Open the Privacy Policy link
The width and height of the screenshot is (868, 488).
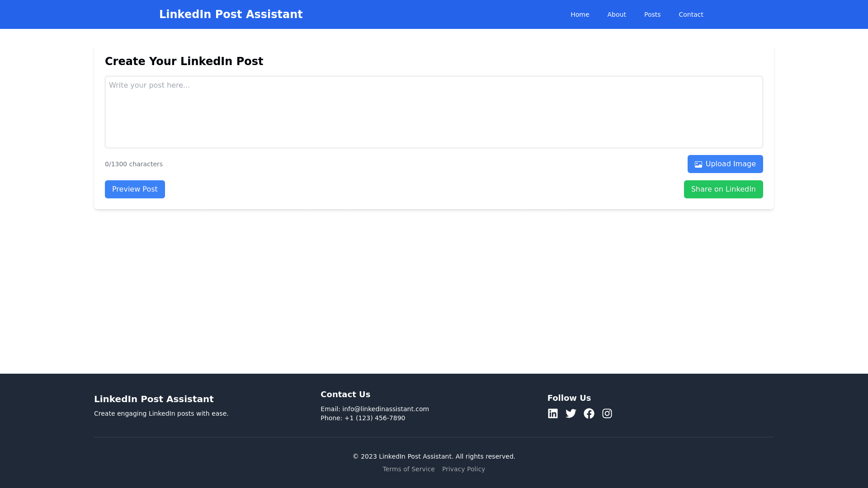click(x=463, y=469)
